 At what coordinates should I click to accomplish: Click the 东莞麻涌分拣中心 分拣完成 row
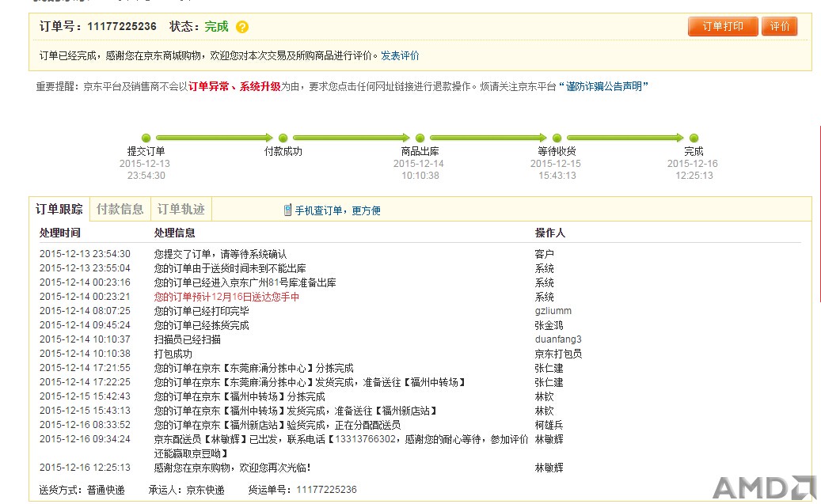254,368
